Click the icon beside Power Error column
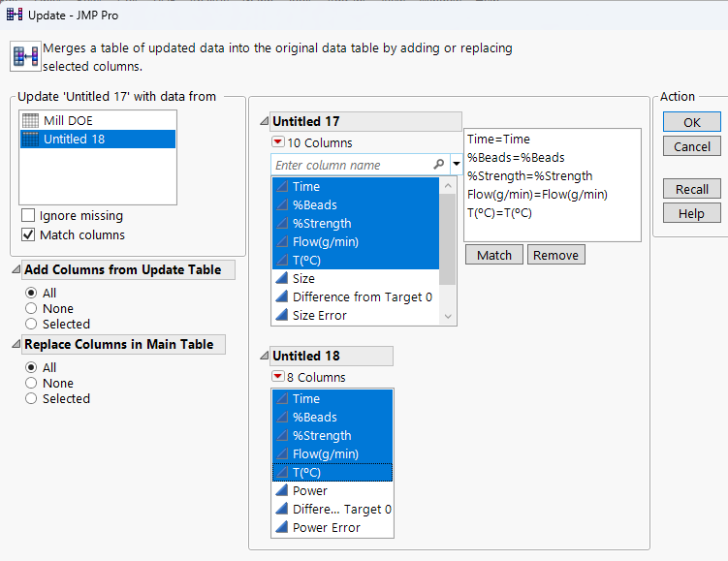This screenshot has height=561, width=728. [281, 528]
